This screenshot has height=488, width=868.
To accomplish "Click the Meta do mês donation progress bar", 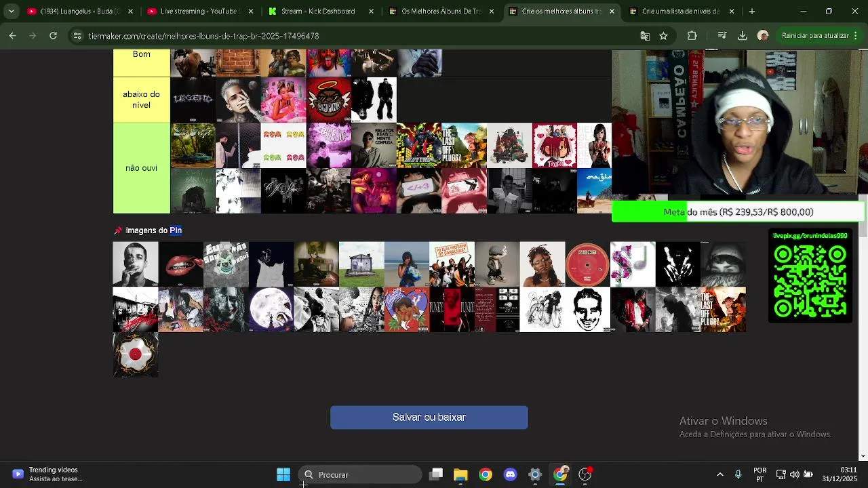I will (x=738, y=212).
